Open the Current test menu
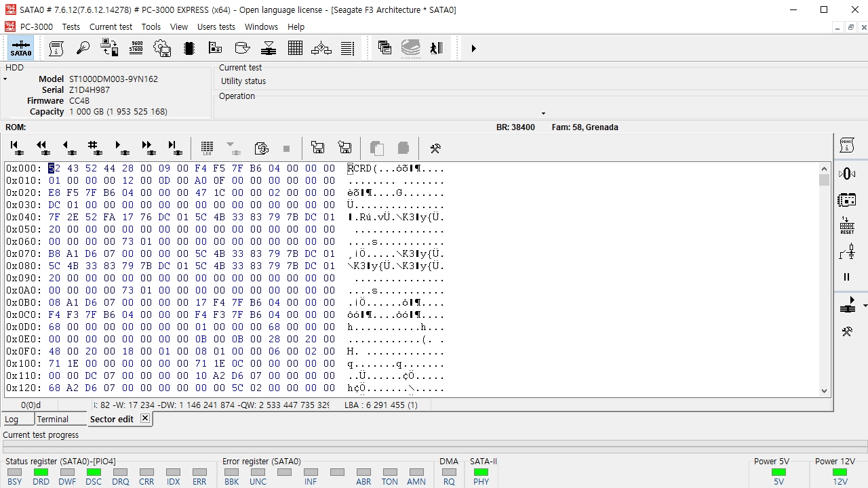This screenshot has height=488, width=868. 111,26
